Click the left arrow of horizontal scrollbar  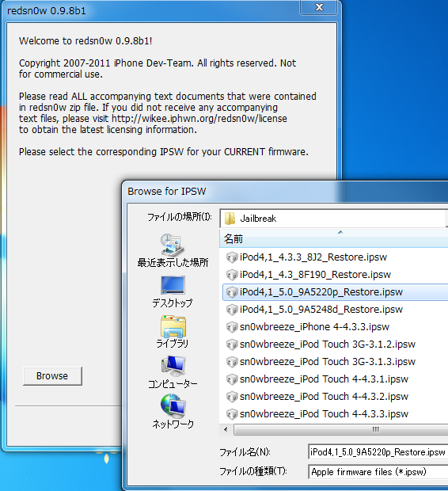click(226, 429)
